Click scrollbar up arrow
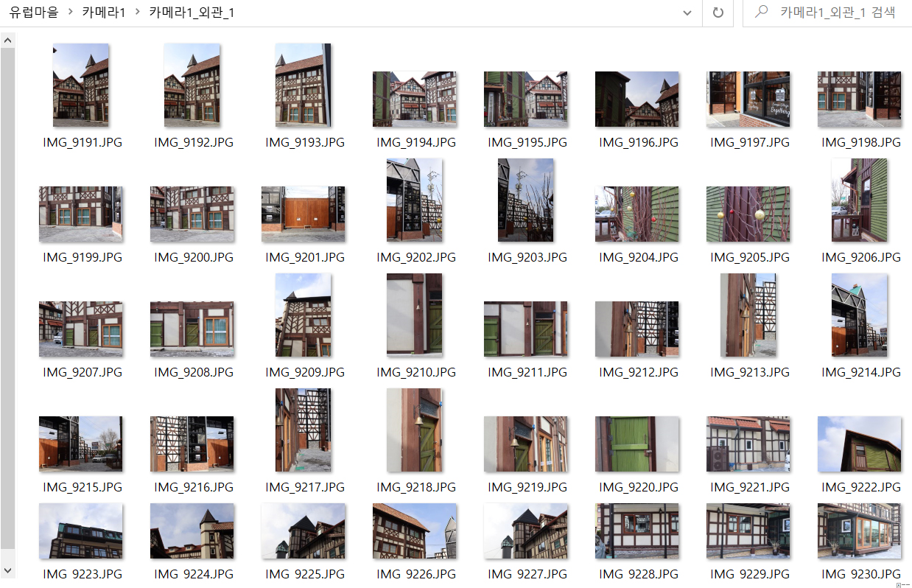912x588 pixels. [7, 40]
